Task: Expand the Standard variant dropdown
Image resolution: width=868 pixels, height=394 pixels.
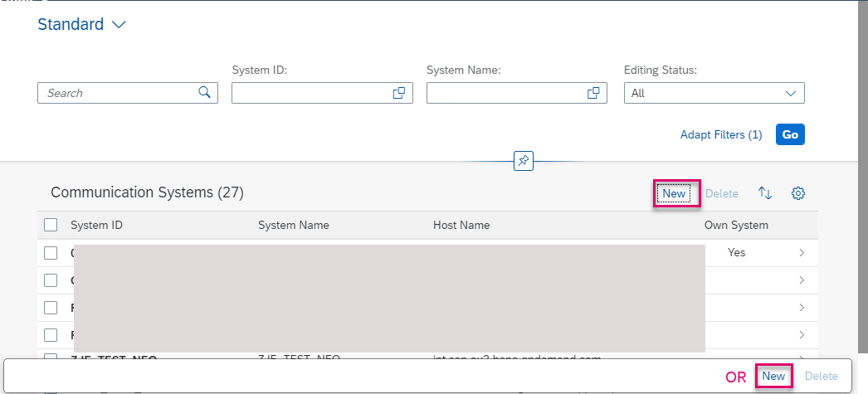Action: [x=119, y=24]
